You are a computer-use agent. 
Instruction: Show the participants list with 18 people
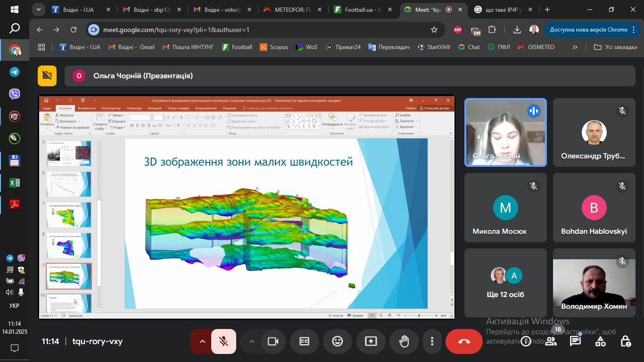coord(551,341)
